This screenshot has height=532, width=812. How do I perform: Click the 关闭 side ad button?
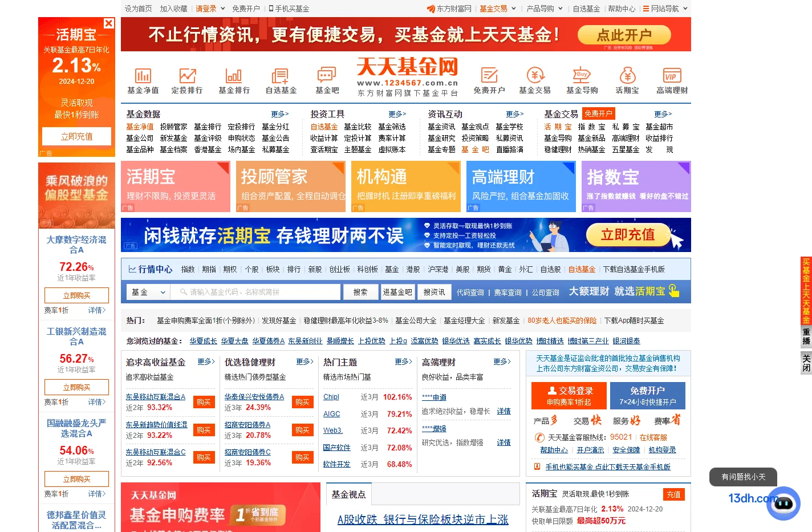tap(806, 363)
